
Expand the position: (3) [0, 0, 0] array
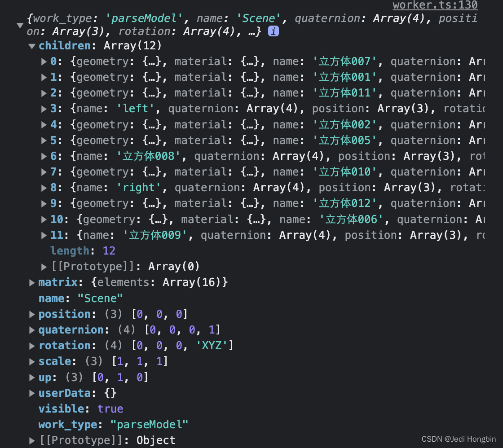31,314
